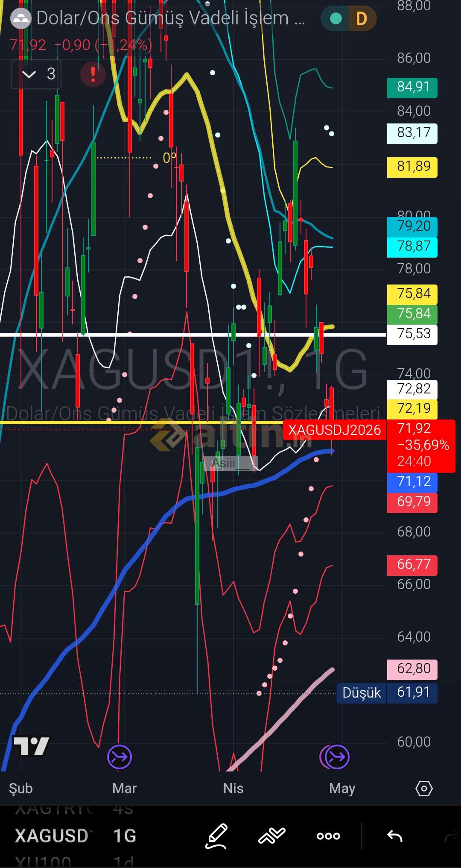Image resolution: width=461 pixels, height=868 pixels.
Task: Toggle the green market status dot
Action: click(x=336, y=18)
